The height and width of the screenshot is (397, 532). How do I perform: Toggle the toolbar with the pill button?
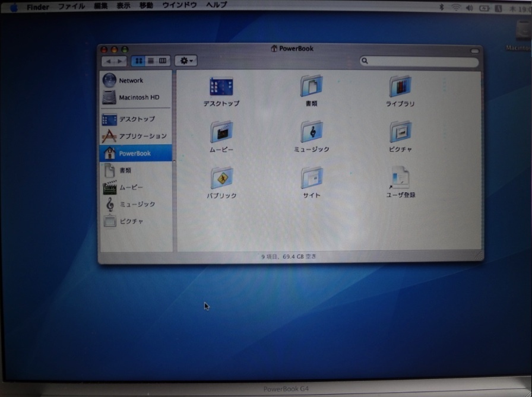coord(474,51)
